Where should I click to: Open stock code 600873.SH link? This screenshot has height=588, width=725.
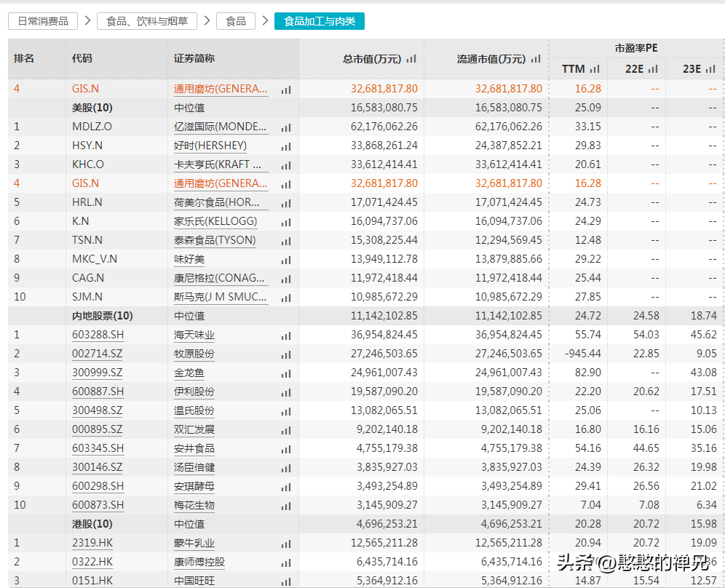tap(98, 505)
